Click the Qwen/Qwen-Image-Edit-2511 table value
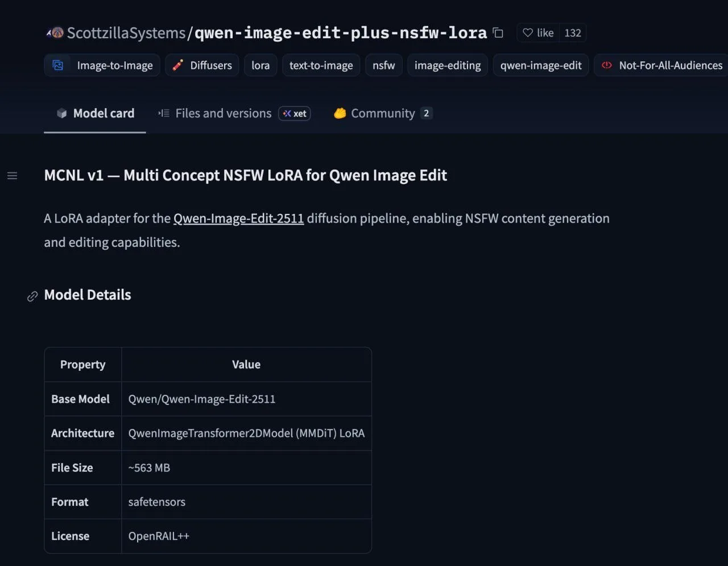 click(x=202, y=399)
